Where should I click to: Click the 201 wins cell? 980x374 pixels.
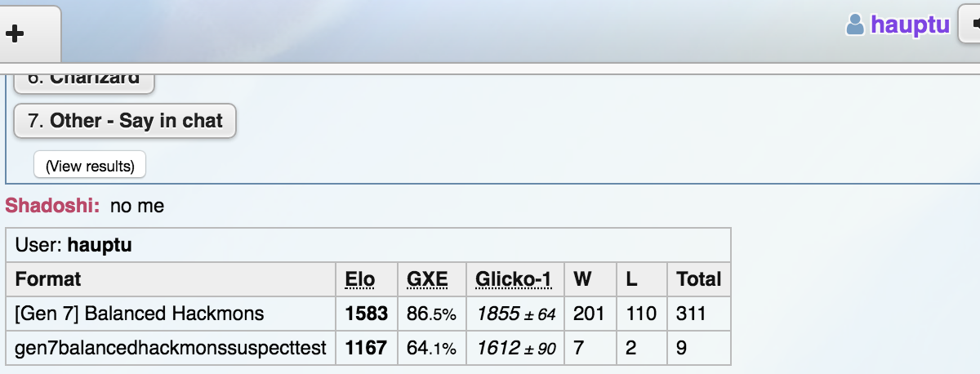point(589,314)
